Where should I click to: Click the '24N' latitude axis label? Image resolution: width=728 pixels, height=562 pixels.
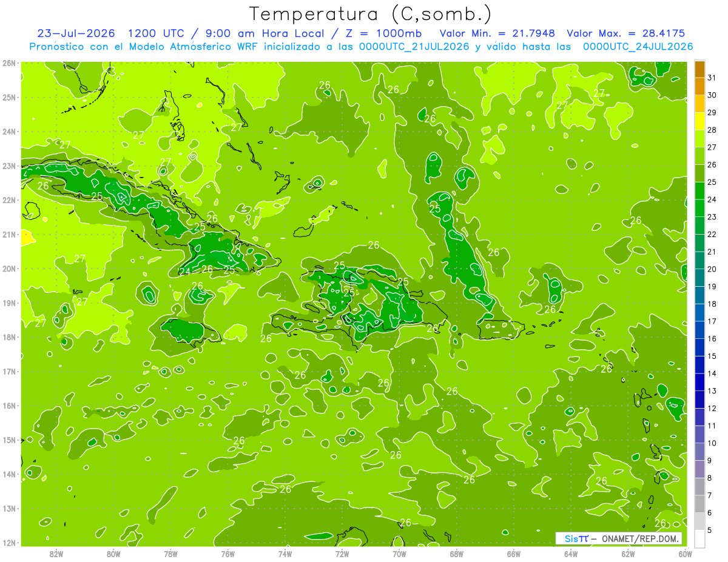[8, 132]
